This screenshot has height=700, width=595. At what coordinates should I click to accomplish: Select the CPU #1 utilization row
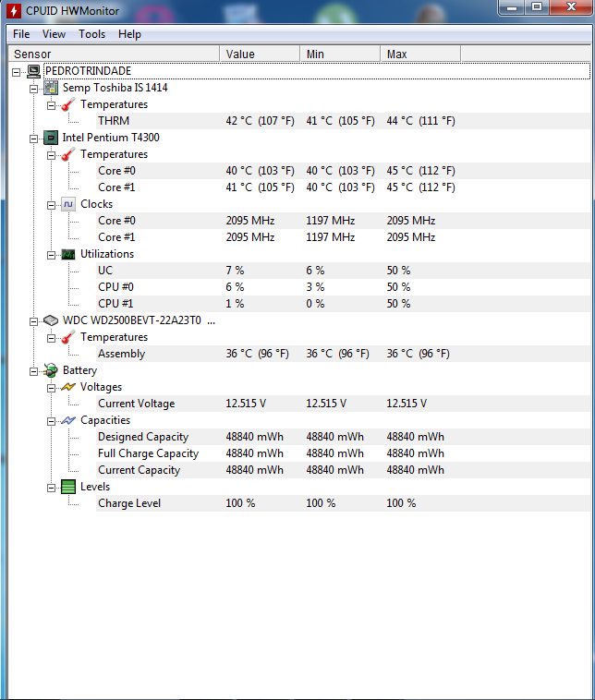(343, 304)
